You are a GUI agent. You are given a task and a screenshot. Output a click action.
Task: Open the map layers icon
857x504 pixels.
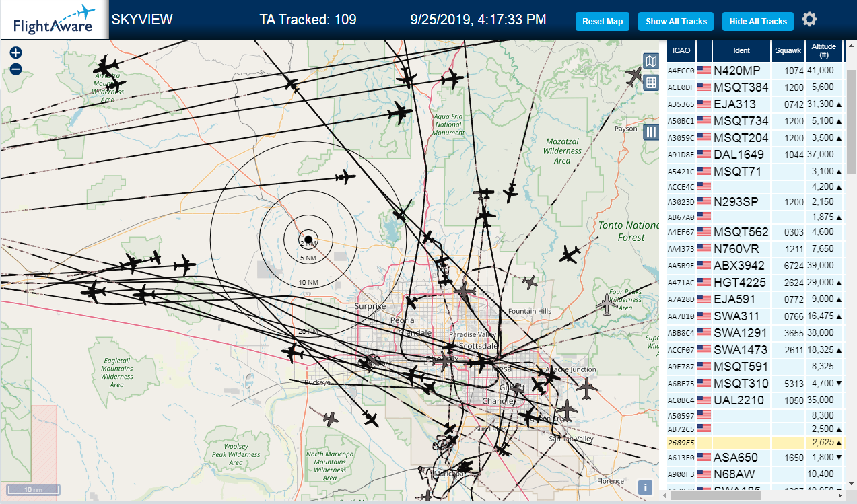pos(651,62)
